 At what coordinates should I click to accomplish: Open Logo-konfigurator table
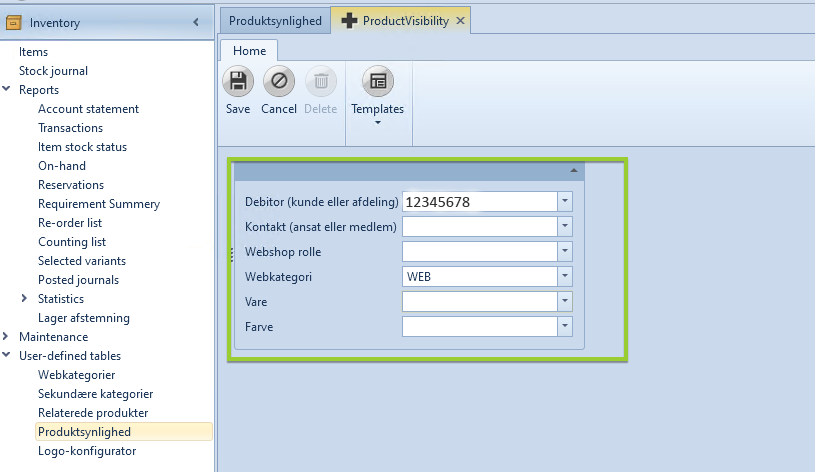[x=87, y=451]
